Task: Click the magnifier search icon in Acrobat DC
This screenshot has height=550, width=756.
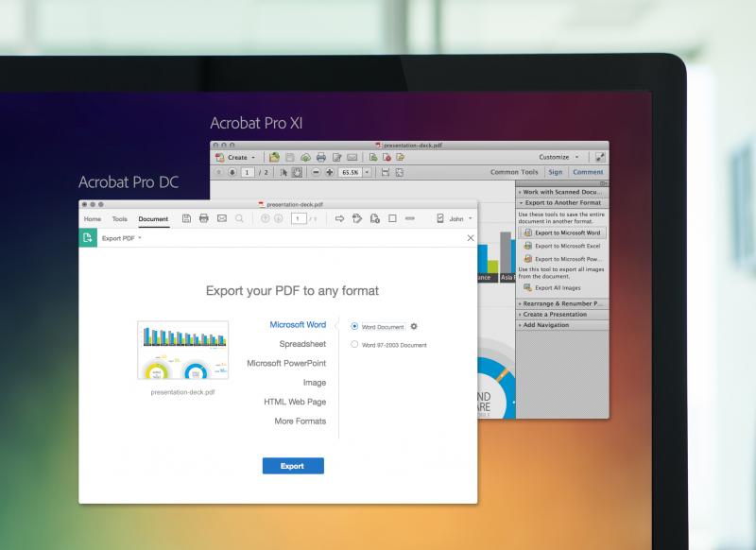Action: 240,218
